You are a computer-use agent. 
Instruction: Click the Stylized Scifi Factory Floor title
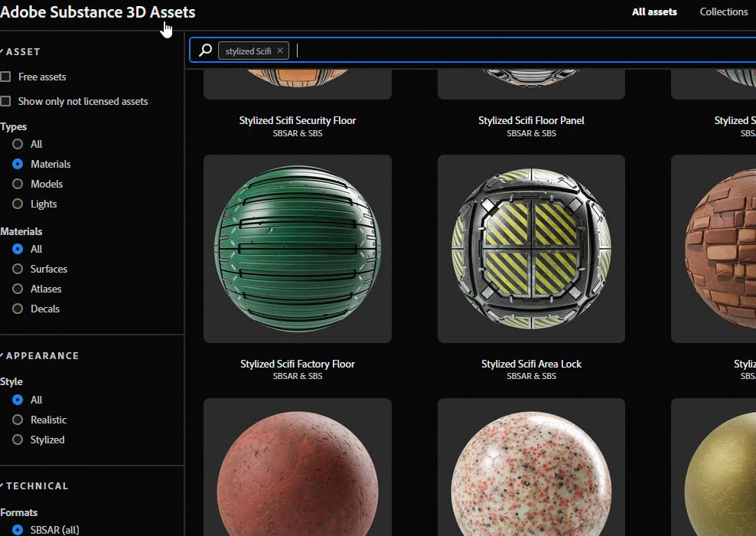point(298,364)
